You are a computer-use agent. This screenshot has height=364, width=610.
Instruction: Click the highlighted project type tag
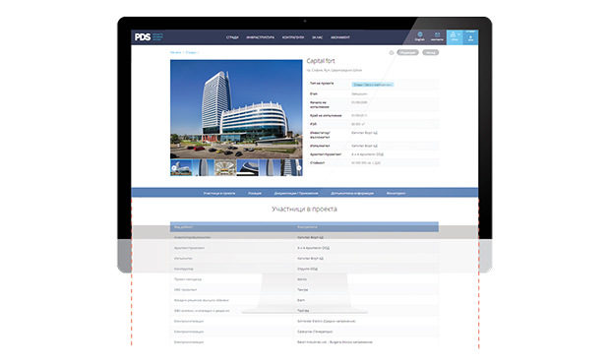pos(373,85)
